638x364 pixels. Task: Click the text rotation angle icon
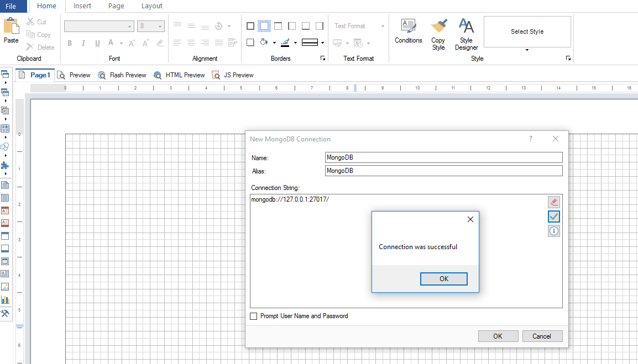click(219, 25)
